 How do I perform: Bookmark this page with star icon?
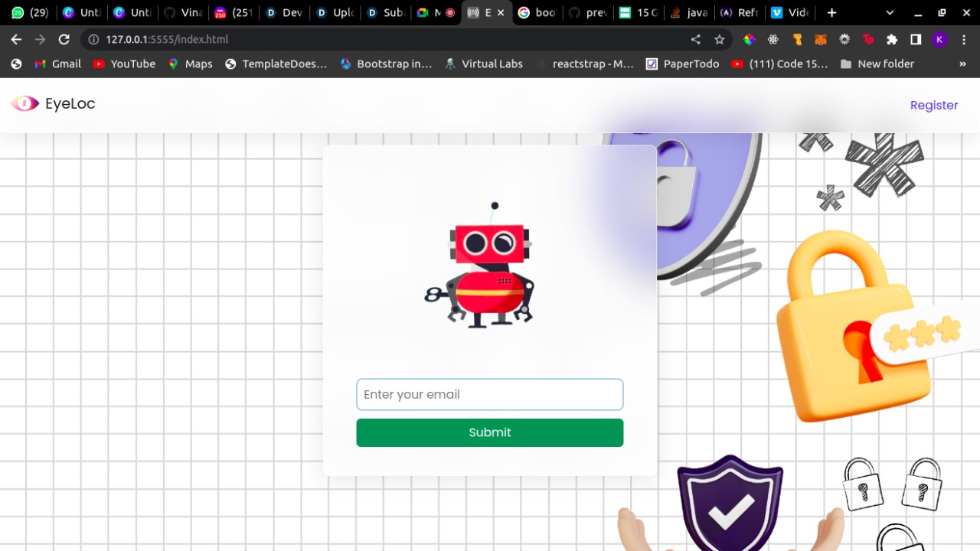[719, 39]
